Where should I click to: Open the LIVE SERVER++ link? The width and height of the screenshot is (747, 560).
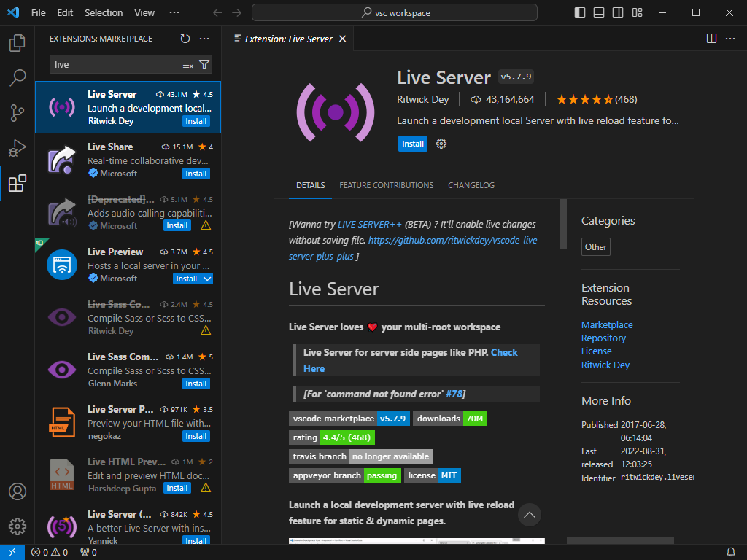[370, 225]
